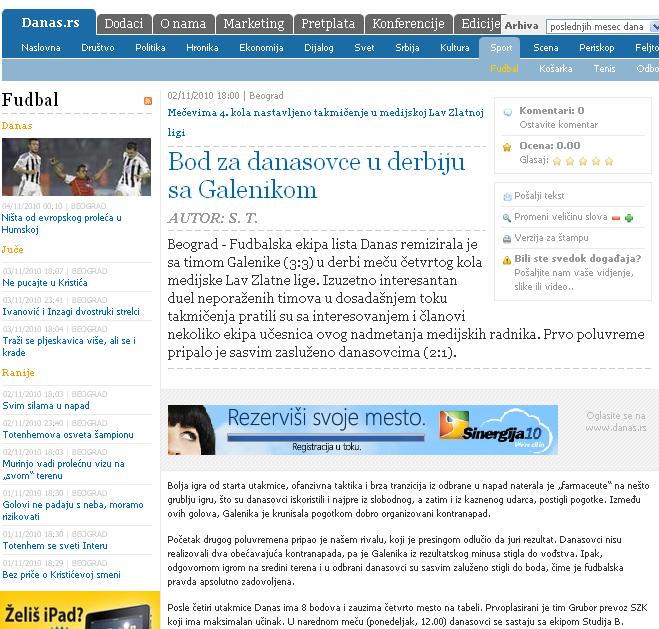Open article Murinjo vadi prolećnu vizu

(x=63, y=470)
